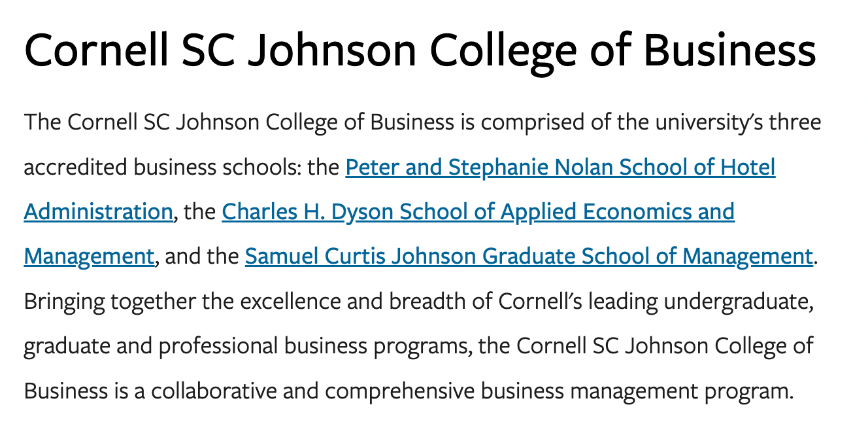
Task: Open the Charles H. Dyson School link
Action: [478, 212]
